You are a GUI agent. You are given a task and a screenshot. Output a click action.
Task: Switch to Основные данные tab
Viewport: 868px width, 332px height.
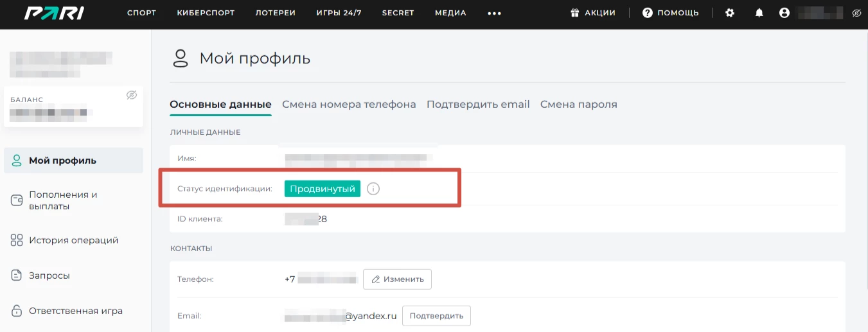coord(220,104)
